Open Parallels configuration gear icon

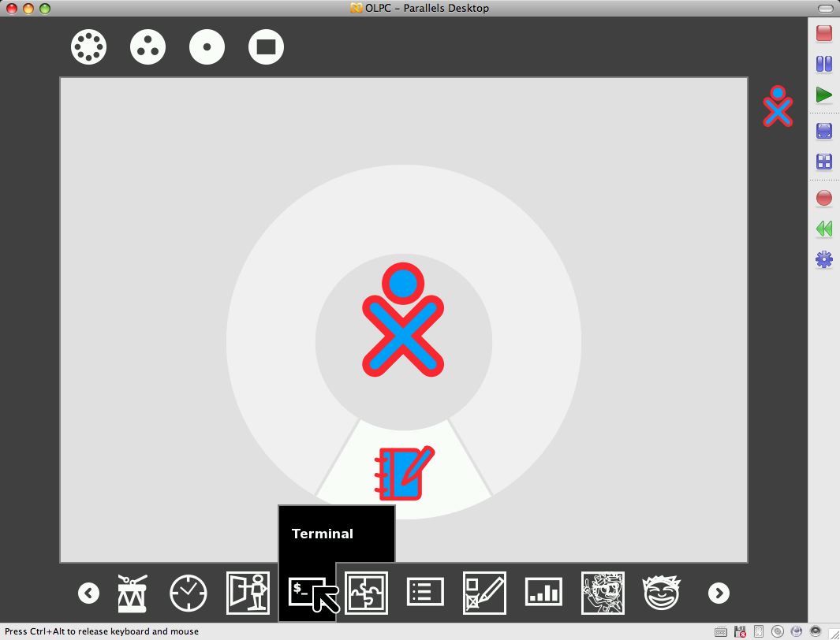[x=823, y=259]
